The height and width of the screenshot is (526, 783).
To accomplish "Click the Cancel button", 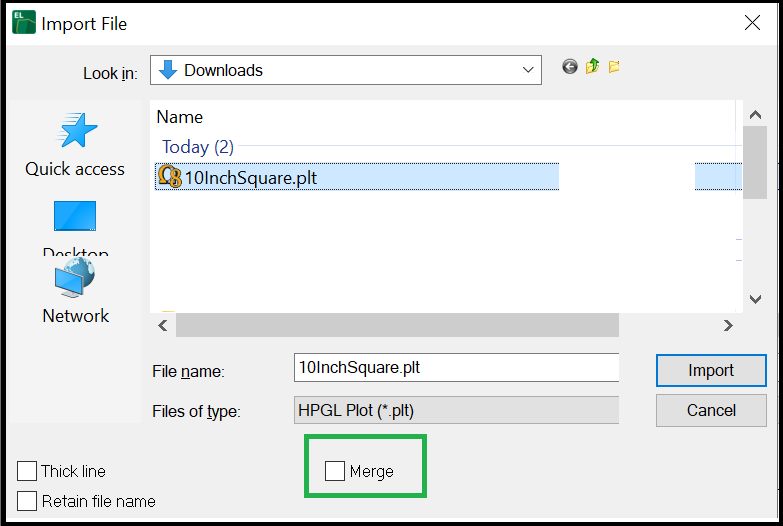I will pyautogui.click(x=711, y=410).
